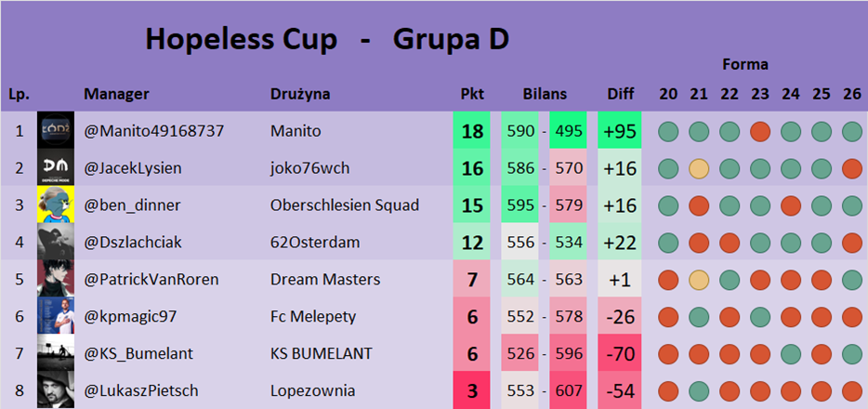Click Manito's green 18 points cell
The width and height of the screenshot is (868, 409).
pos(472,131)
